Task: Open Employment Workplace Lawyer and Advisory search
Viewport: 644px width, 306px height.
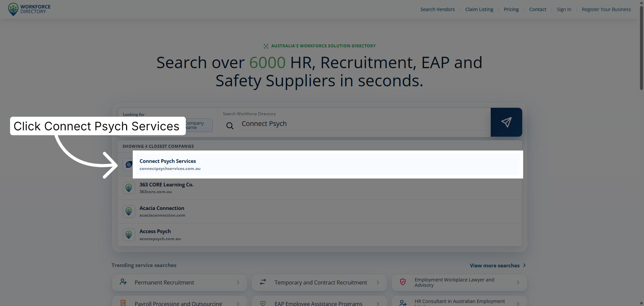Action: (x=460, y=282)
